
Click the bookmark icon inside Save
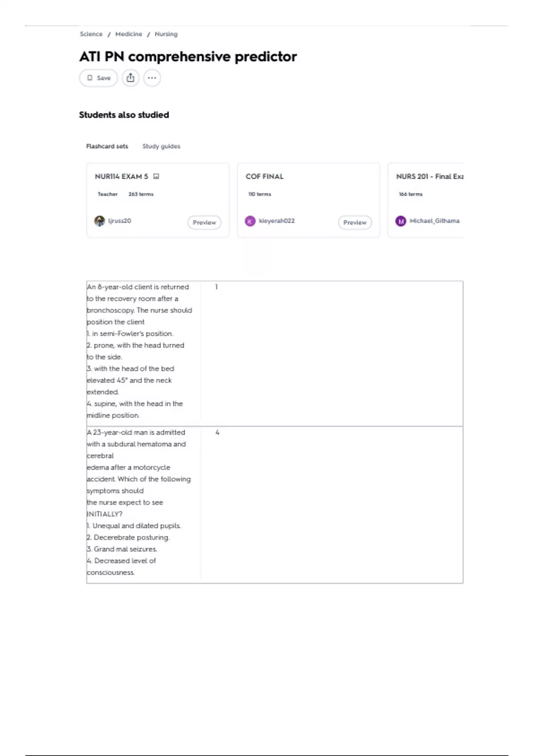click(x=90, y=78)
